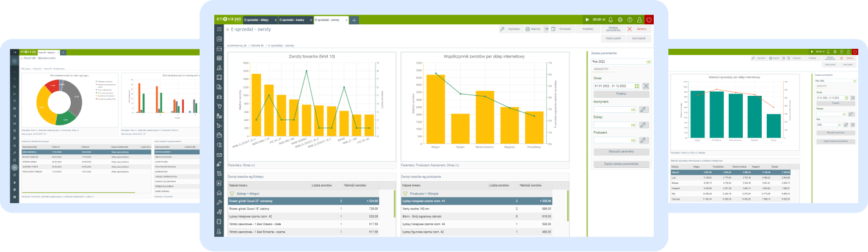868x252 pixels.
Task: Open settings via the gear icon
Action: pyautogui.click(x=621, y=20)
